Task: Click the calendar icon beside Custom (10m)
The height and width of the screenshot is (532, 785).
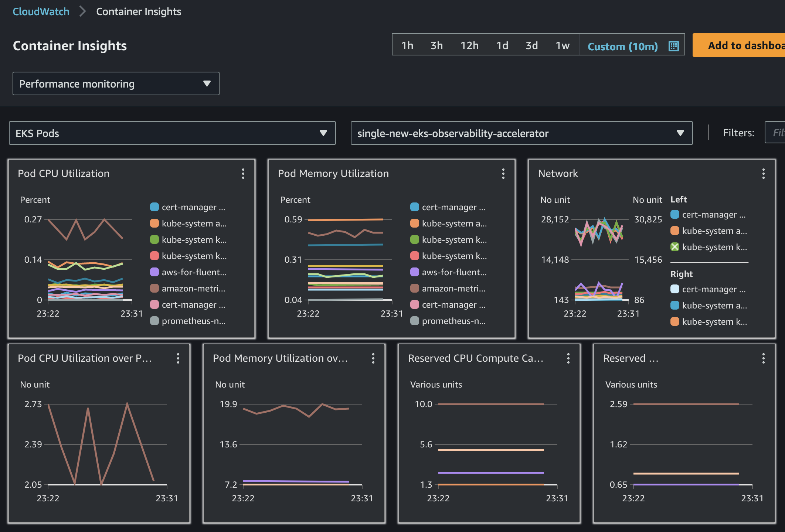Action: 673,46
